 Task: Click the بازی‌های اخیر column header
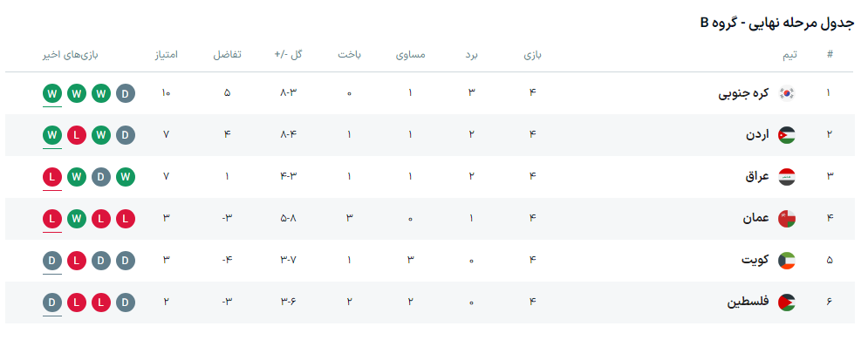coord(71,55)
